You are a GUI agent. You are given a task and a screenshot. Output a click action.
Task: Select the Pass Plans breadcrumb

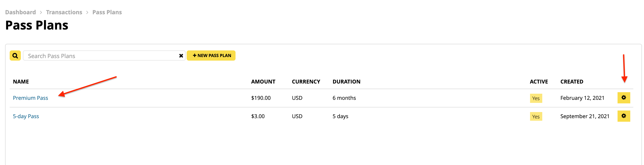coord(107,12)
